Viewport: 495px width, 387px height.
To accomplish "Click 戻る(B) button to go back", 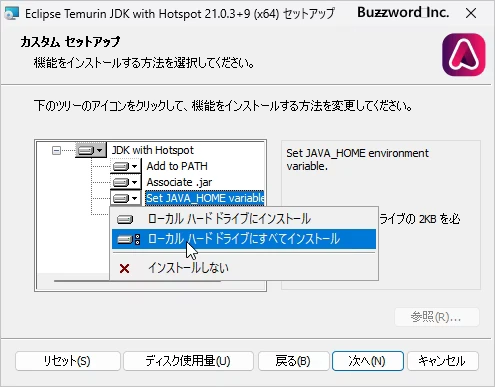I will [x=293, y=361].
